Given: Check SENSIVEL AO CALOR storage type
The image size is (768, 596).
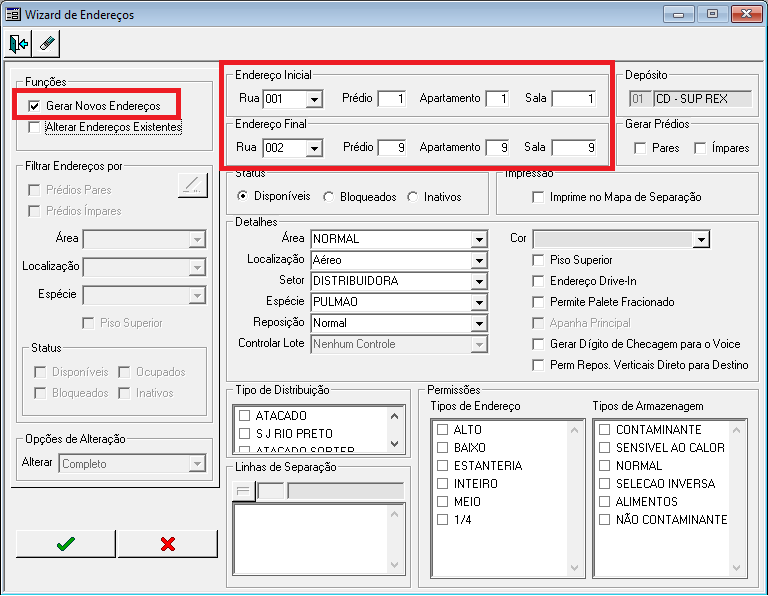Looking at the screenshot, I should pyautogui.click(x=604, y=448).
